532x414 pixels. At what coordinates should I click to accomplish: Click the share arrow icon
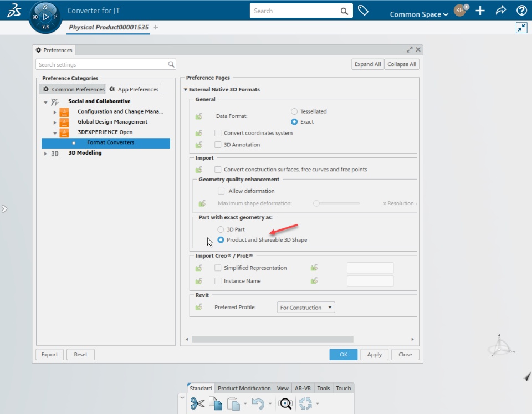pyautogui.click(x=501, y=10)
